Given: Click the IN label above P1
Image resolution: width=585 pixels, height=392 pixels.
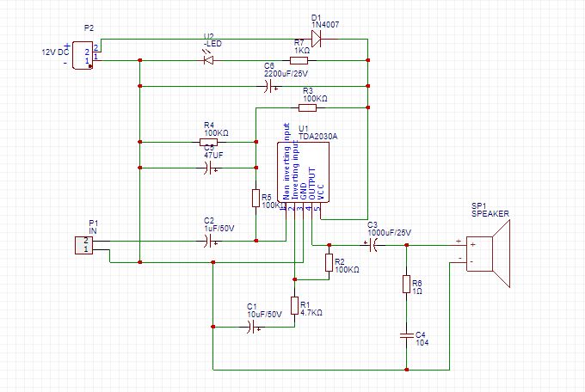Looking at the screenshot, I should (x=93, y=231).
